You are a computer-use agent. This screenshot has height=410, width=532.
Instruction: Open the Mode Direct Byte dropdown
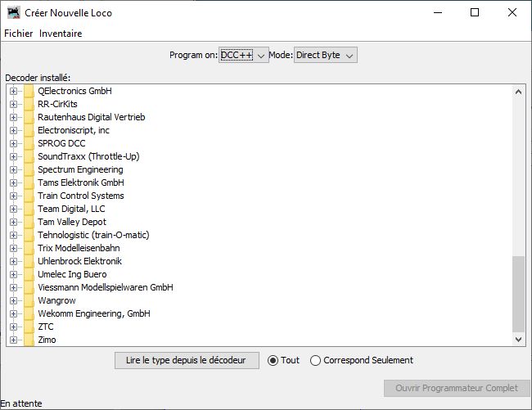(x=326, y=55)
